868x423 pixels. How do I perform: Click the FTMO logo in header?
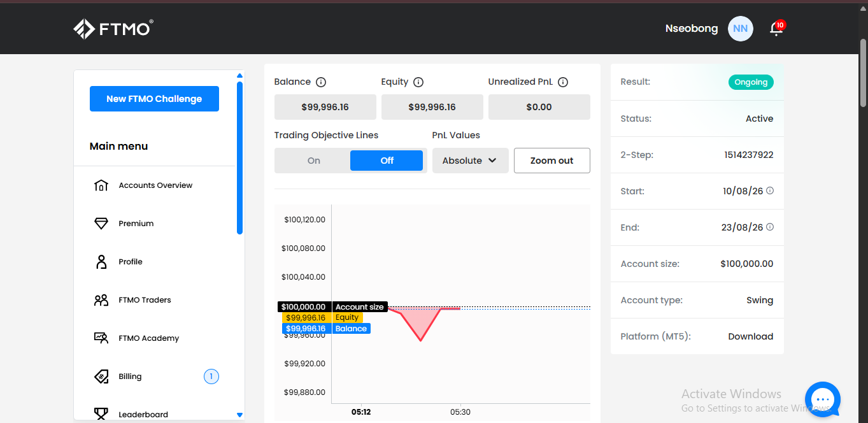click(x=113, y=29)
